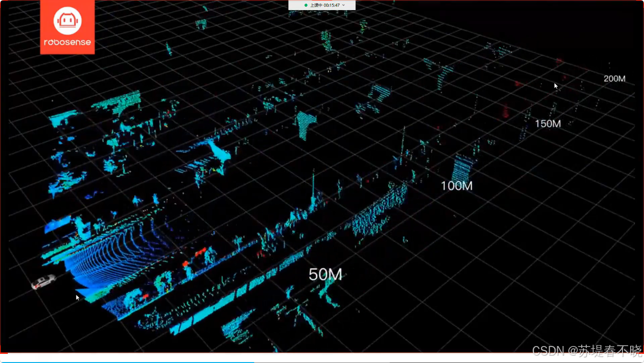The image size is (644, 363).
Task: Select the "150M" distance label
Action: (548, 124)
